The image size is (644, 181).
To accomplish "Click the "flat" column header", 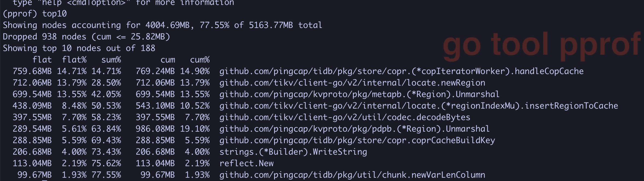I will coord(42,60).
